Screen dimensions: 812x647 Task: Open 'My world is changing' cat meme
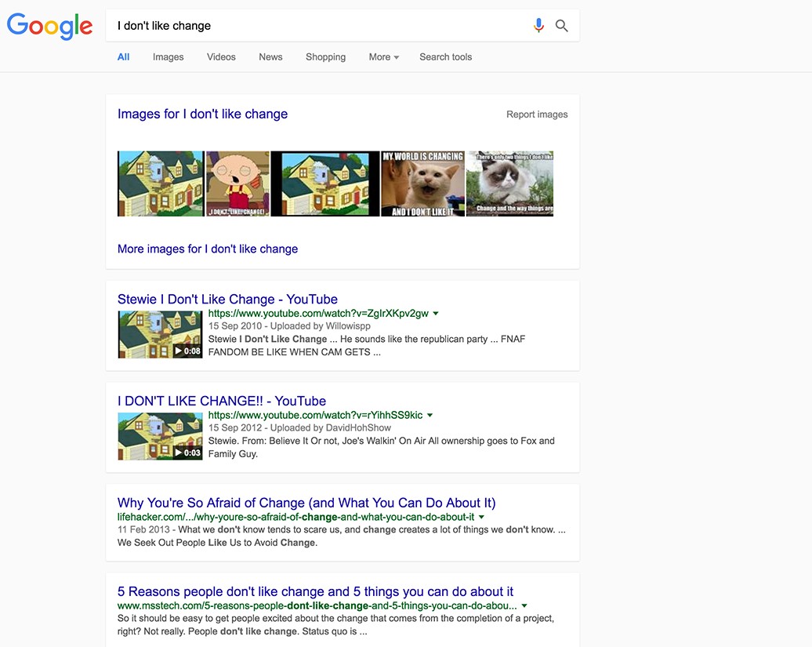[x=423, y=184]
